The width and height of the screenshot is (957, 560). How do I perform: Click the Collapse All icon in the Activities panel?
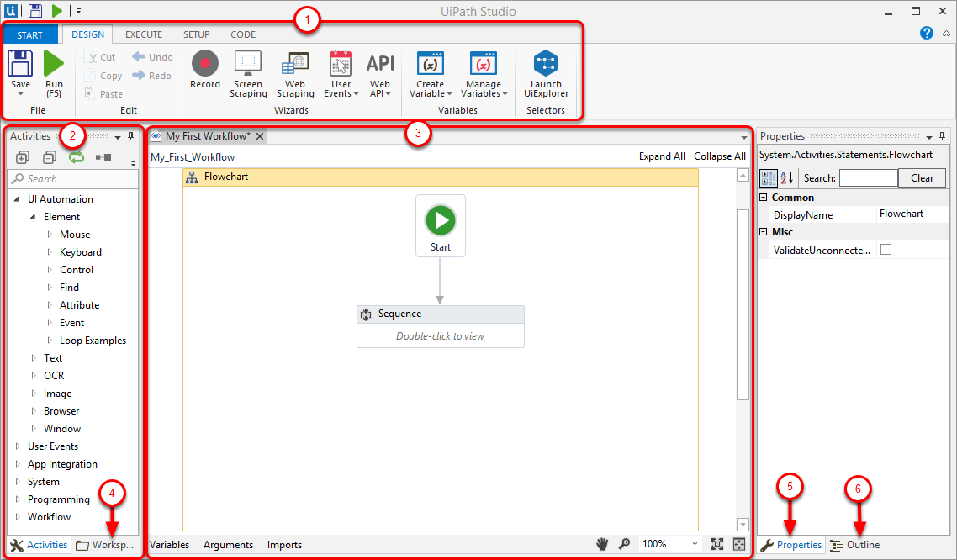point(50,157)
